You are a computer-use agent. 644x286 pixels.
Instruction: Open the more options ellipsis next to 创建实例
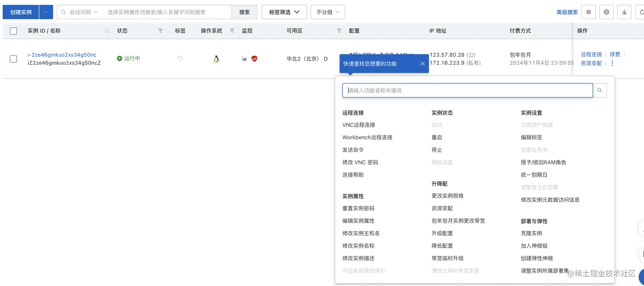pyautogui.click(x=46, y=12)
